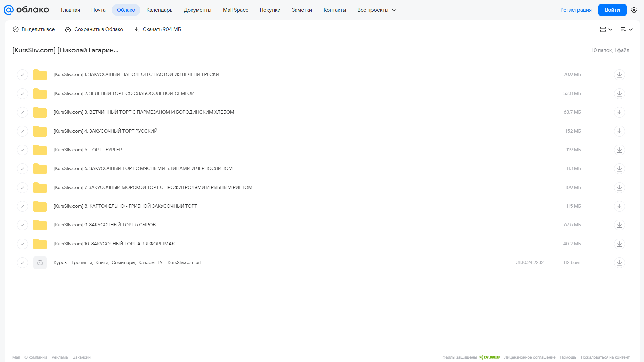The width and height of the screenshot is (644, 362).
Task: Switch to the Почта tab
Action: [x=98, y=10]
